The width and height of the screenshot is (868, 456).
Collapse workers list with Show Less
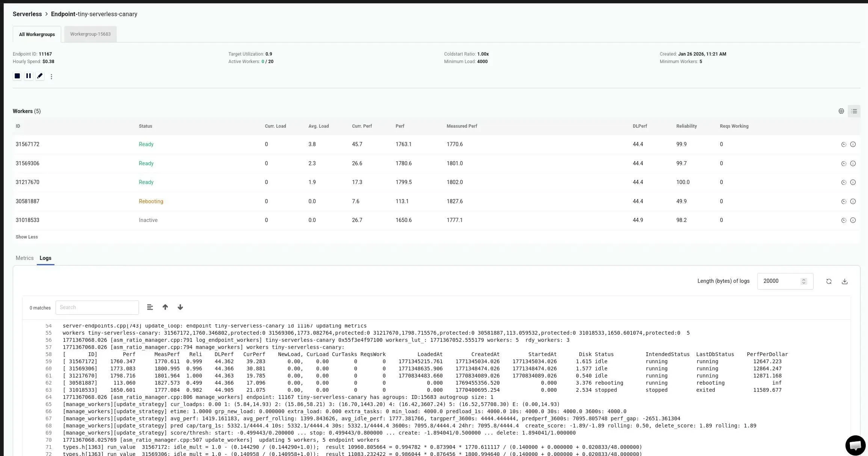26,237
